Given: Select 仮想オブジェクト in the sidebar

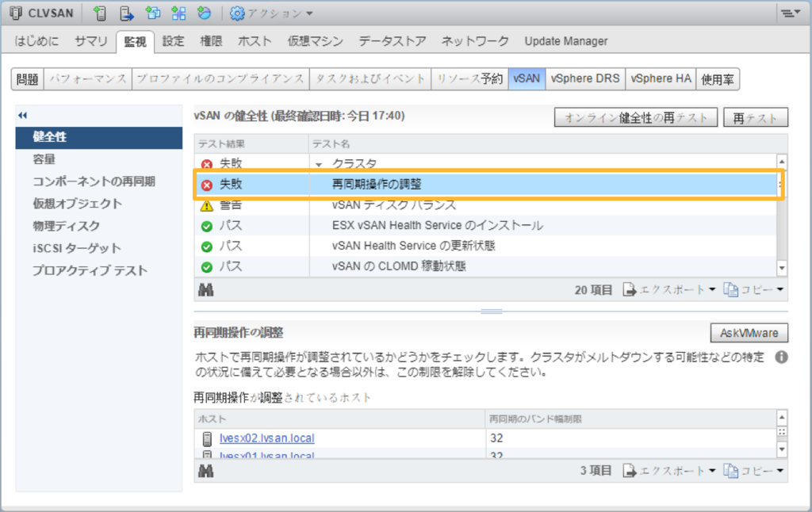Looking at the screenshot, I should 99,204.
